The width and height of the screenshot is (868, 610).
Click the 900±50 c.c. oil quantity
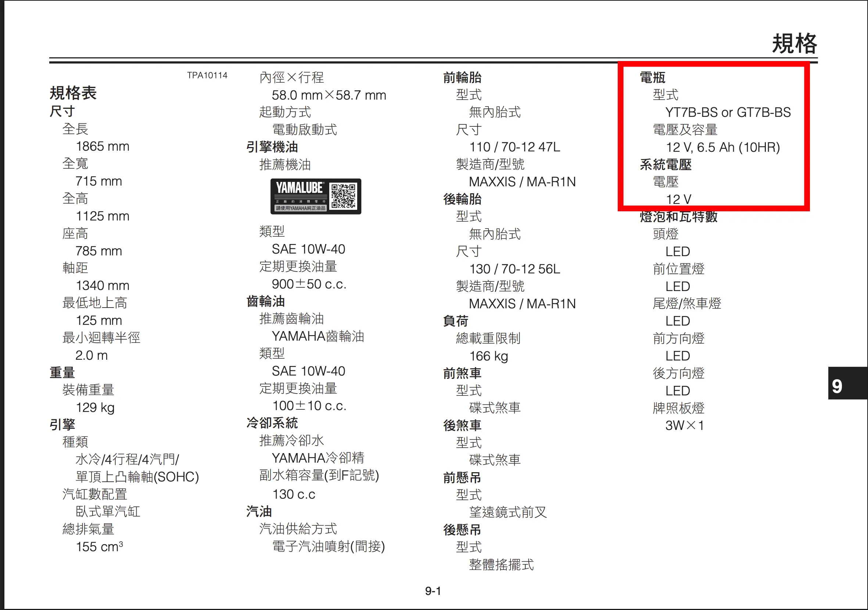click(309, 284)
